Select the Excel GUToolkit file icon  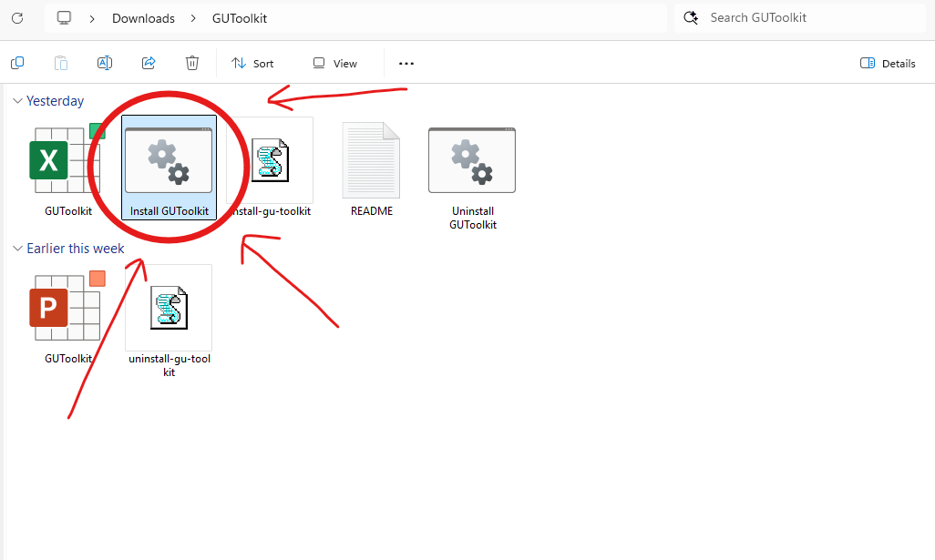coord(67,158)
